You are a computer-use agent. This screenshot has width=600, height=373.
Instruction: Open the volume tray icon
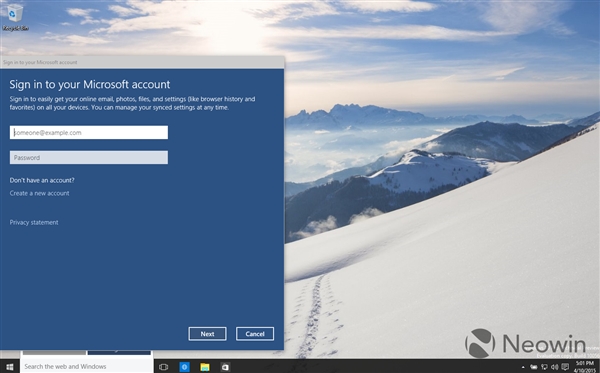pos(554,367)
